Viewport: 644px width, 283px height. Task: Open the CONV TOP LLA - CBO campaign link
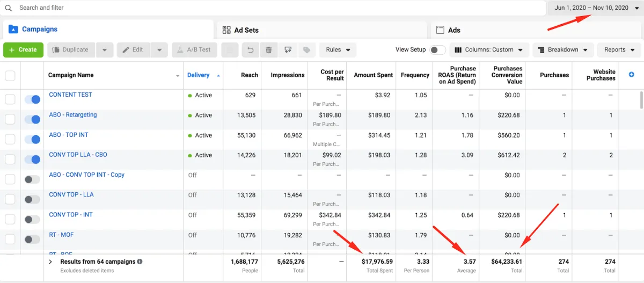click(78, 155)
